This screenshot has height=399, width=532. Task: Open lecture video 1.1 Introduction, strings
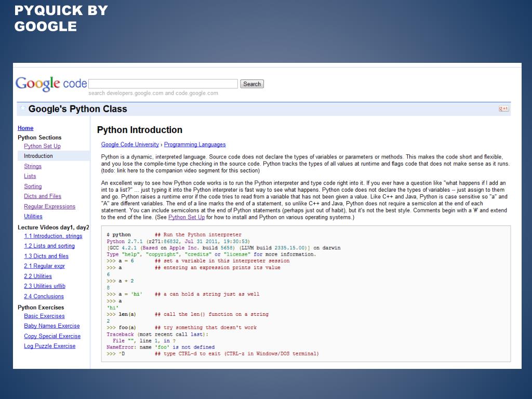tap(54, 236)
